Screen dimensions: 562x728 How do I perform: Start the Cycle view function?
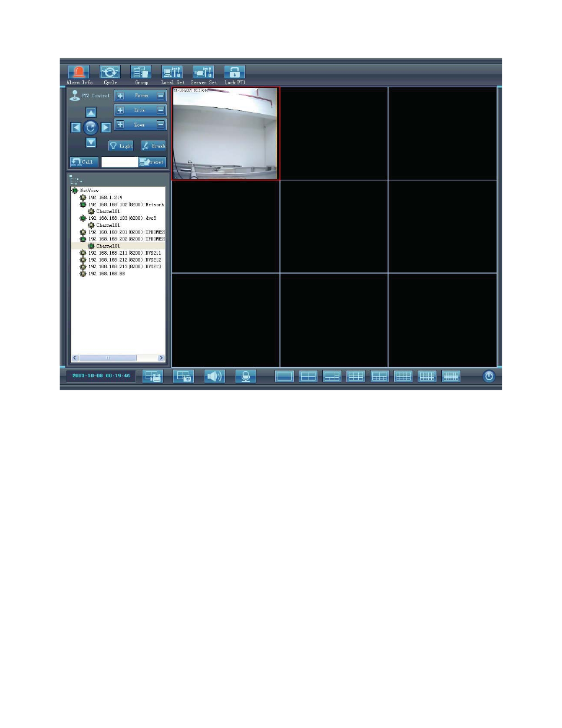pos(110,72)
